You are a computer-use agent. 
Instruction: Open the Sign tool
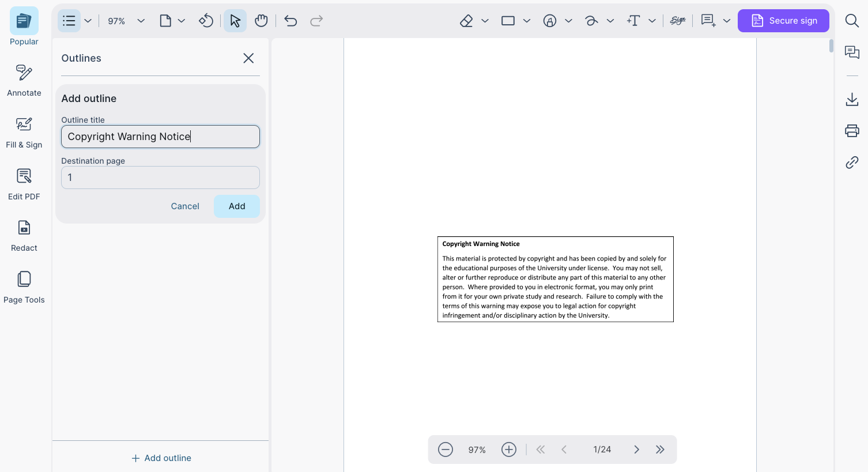click(678, 20)
